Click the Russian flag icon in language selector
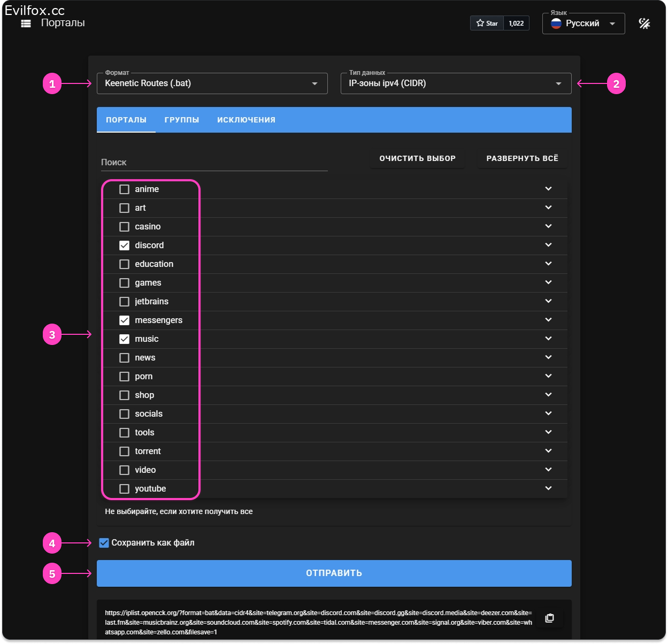Screen dimensions: 668x644 [x=556, y=24]
